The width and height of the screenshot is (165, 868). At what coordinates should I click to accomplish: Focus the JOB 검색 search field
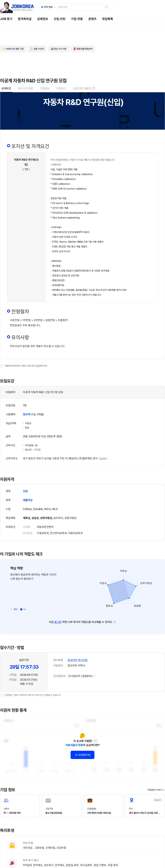click(79, 7)
